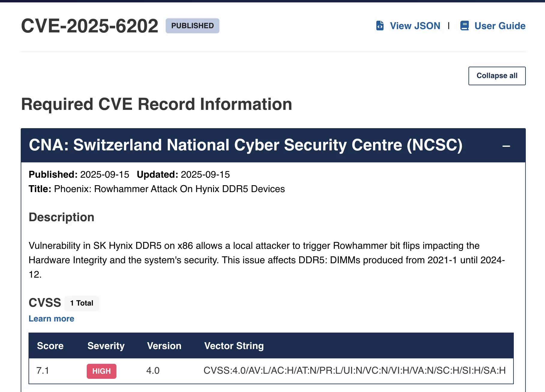545x392 pixels.
Task: Click the Phoenix Rowhammer Attack title text
Action: [169, 189]
